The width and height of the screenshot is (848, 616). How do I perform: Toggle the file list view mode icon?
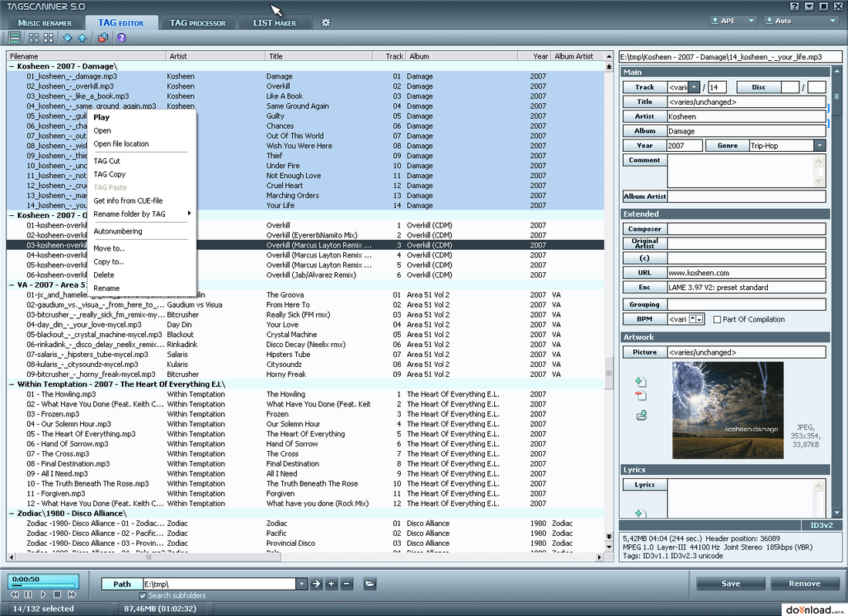pyautogui.click(x=15, y=38)
